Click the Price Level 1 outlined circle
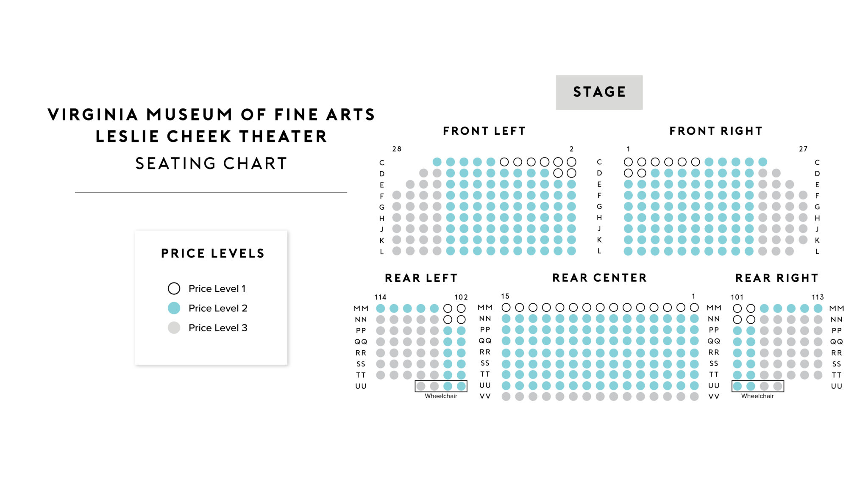This screenshot has width=868, height=488. tap(174, 288)
